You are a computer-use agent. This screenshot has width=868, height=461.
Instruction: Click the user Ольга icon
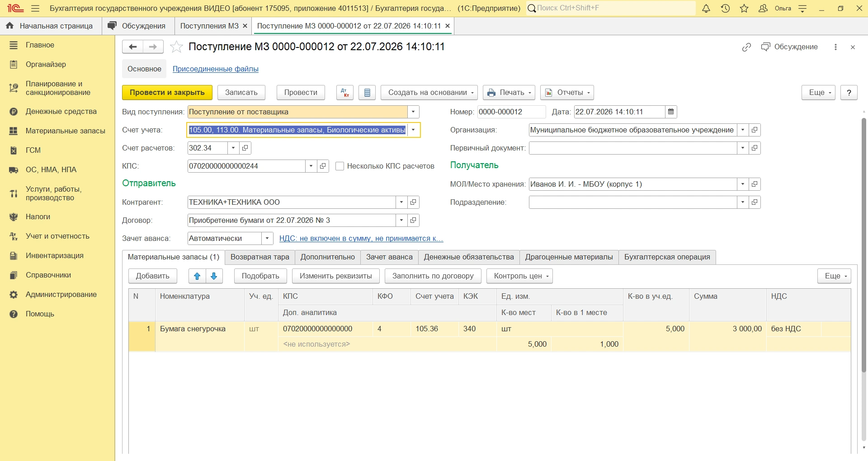tap(763, 9)
